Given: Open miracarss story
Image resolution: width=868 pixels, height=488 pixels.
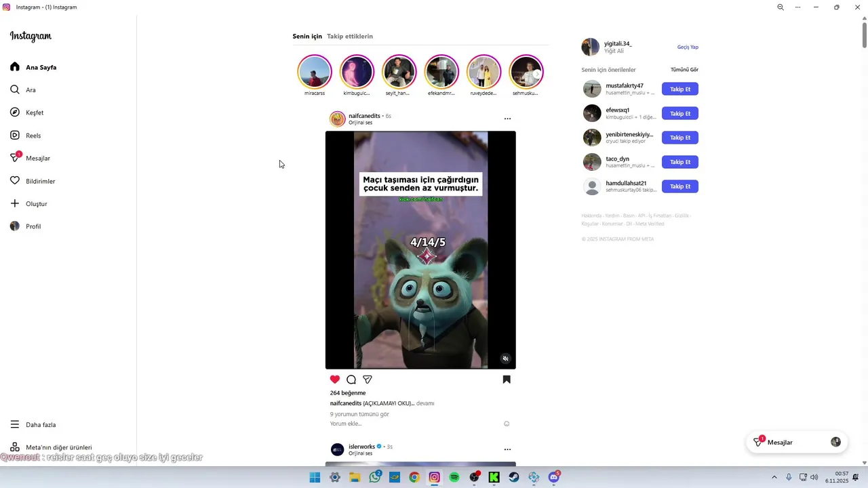Looking at the screenshot, I should click(315, 72).
